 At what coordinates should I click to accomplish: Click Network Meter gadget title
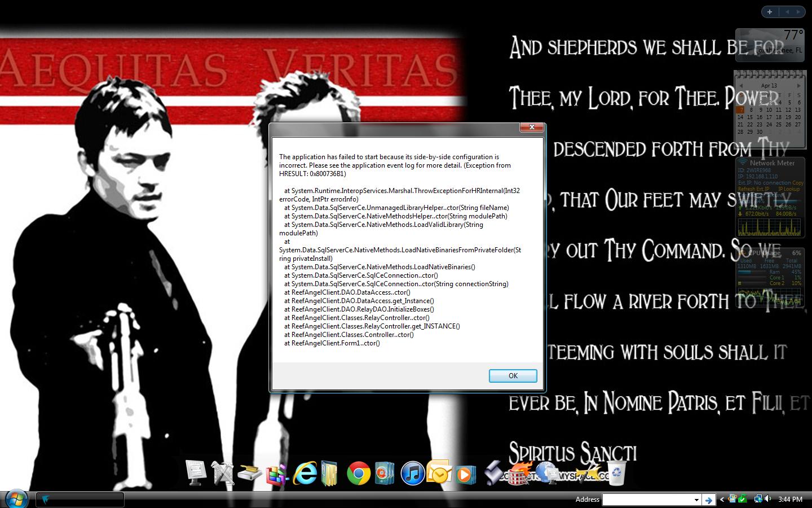(x=772, y=163)
